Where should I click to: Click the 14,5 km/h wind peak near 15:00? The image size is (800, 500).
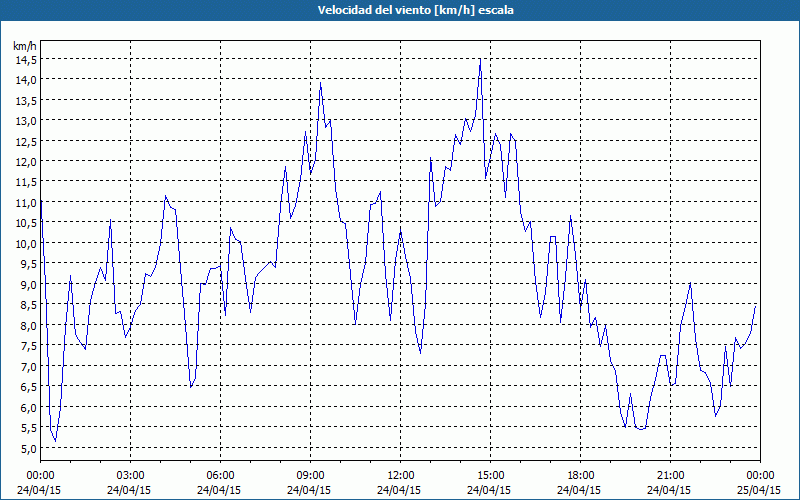[x=480, y=59]
